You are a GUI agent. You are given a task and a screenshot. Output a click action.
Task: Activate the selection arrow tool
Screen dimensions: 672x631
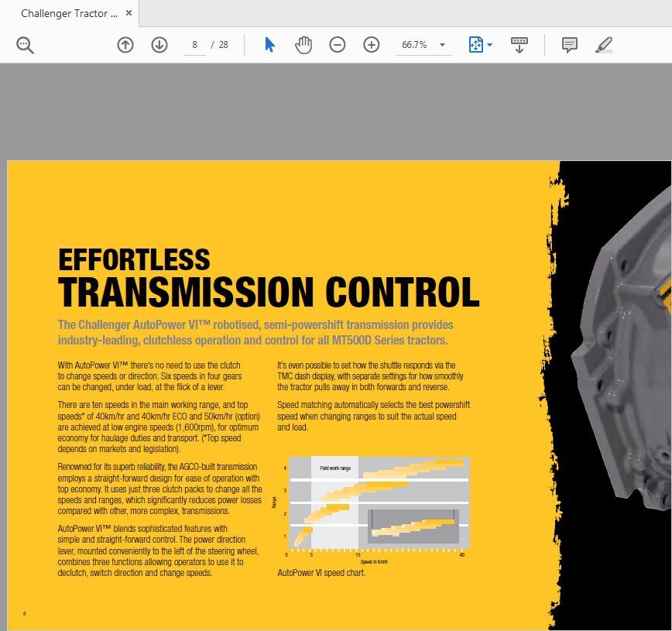click(269, 45)
